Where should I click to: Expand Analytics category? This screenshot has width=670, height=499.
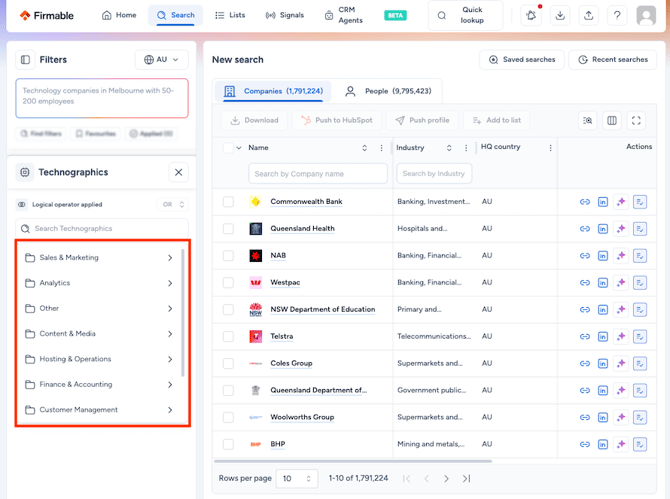click(99, 283)
